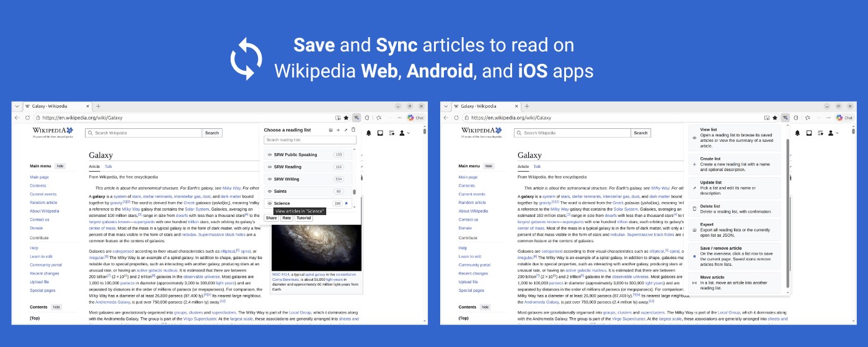Hide Main menu in left window
This screenshot has width=868, height=347.
(x=60, y=166)
